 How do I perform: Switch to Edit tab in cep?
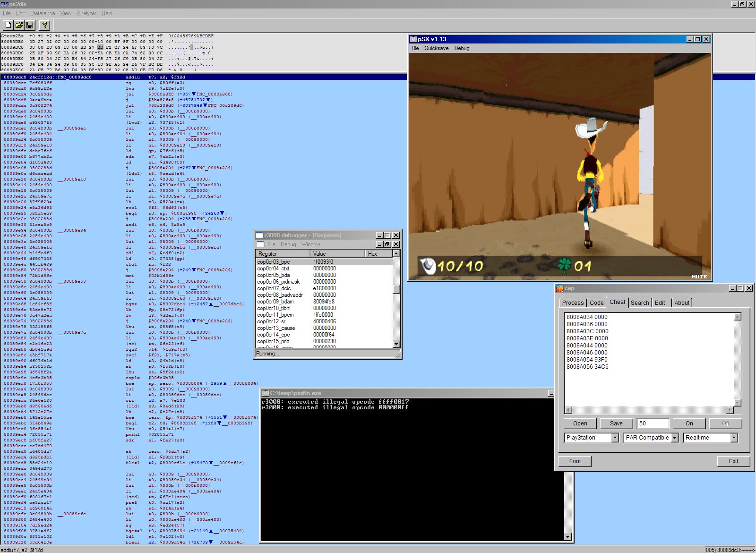[660, 303]
